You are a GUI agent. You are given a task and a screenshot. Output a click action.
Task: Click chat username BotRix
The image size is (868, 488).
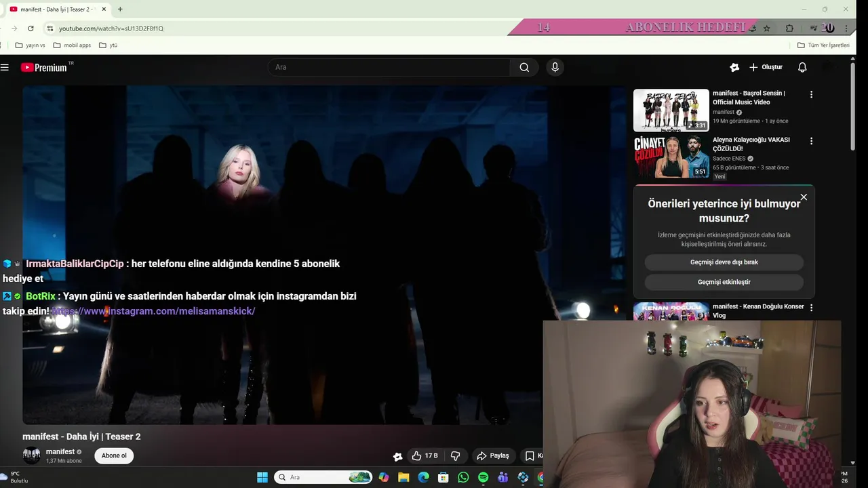[x=41, y=296]
